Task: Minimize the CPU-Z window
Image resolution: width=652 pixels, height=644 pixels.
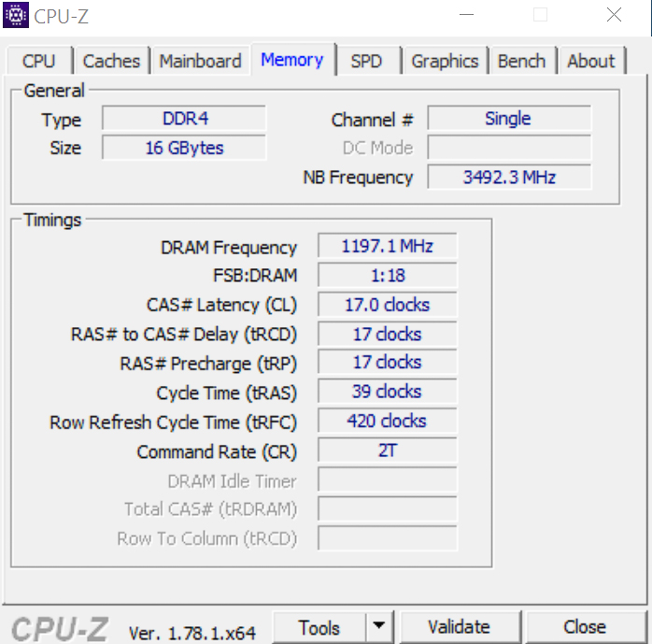Action: point(466,15)
